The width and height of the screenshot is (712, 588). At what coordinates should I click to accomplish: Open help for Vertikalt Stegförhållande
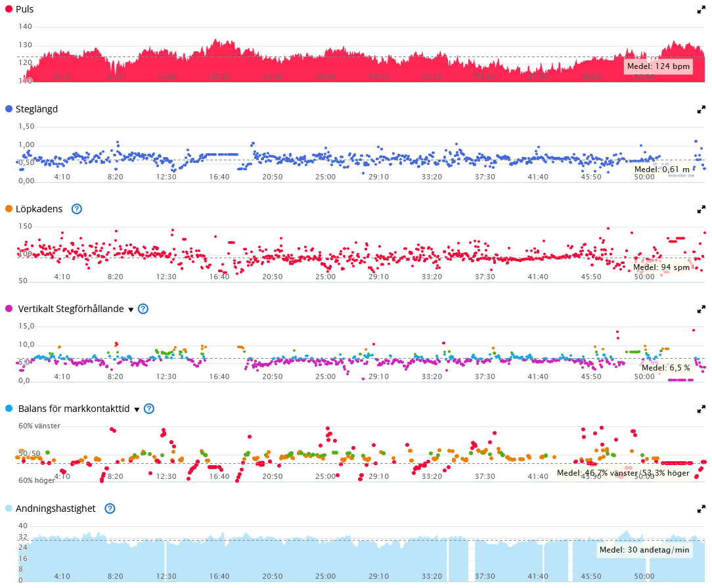click(x=143, y=309)
